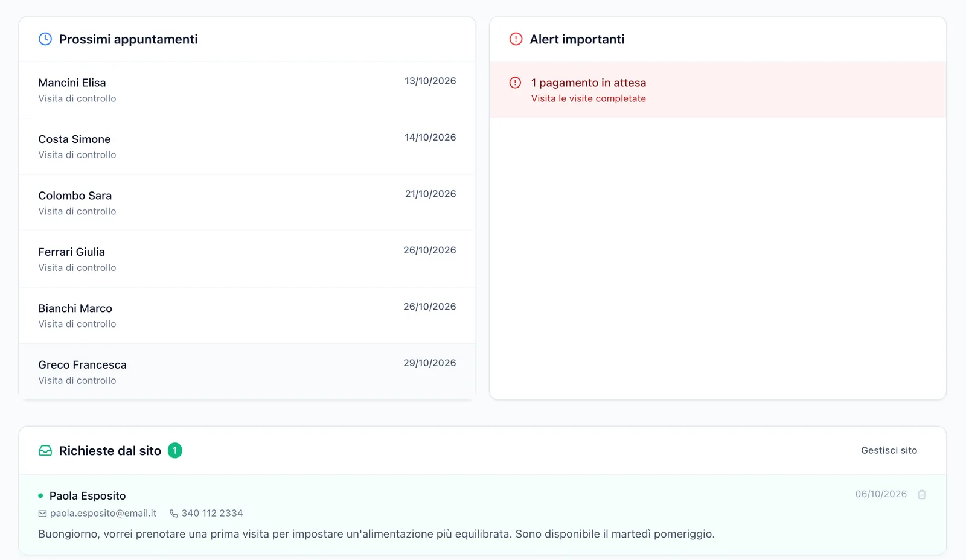Select the Ferrari Giulia appointment row

247,259
